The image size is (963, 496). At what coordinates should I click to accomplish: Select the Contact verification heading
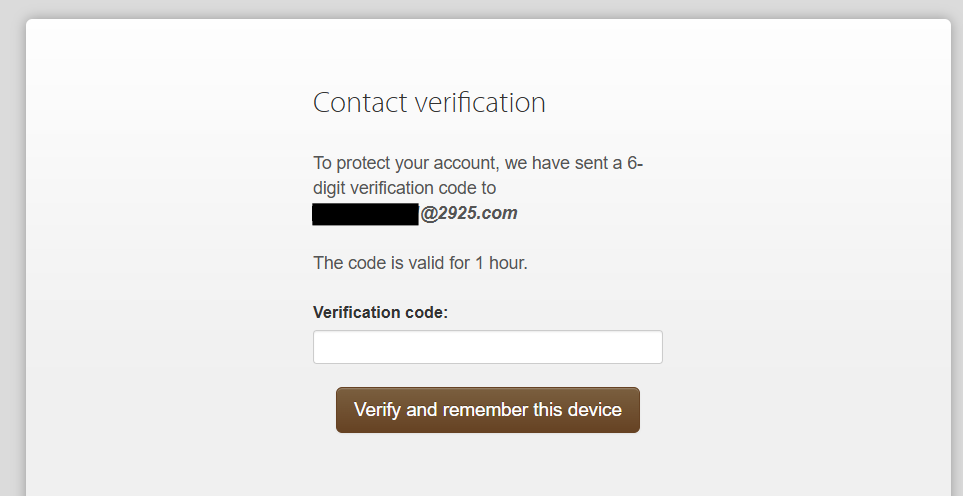point(429,103)
